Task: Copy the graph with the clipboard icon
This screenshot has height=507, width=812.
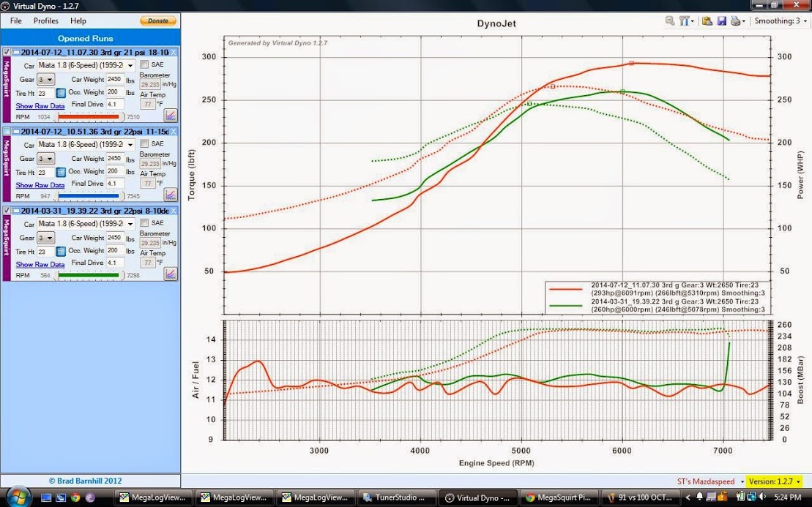Action: (x=707, y=21)
